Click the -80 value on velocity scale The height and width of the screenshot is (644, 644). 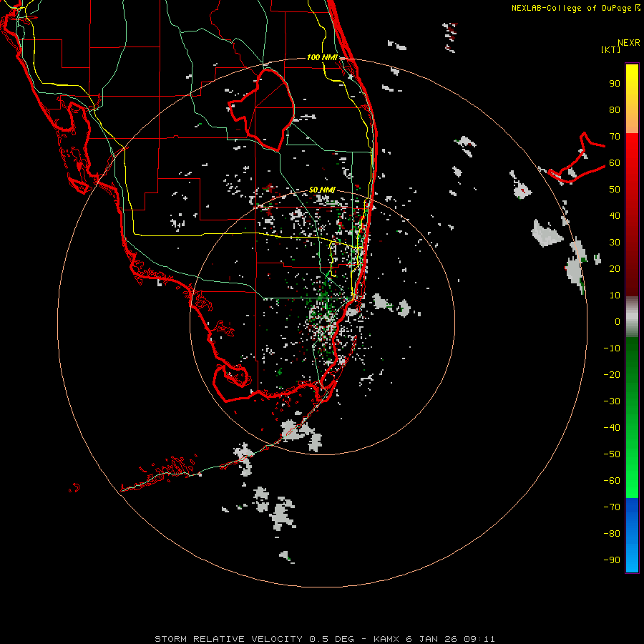(612, 534)
